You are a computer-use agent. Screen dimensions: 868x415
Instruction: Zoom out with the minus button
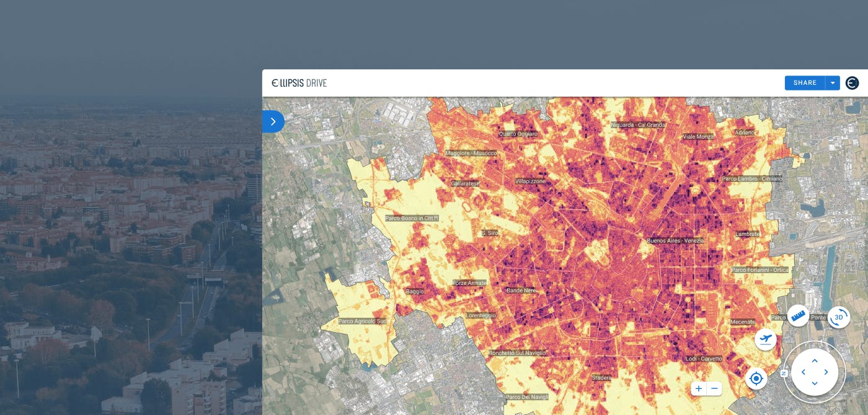714,388
